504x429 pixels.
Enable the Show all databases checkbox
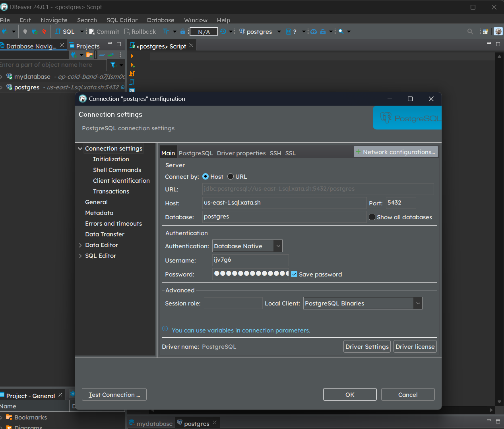372,217
